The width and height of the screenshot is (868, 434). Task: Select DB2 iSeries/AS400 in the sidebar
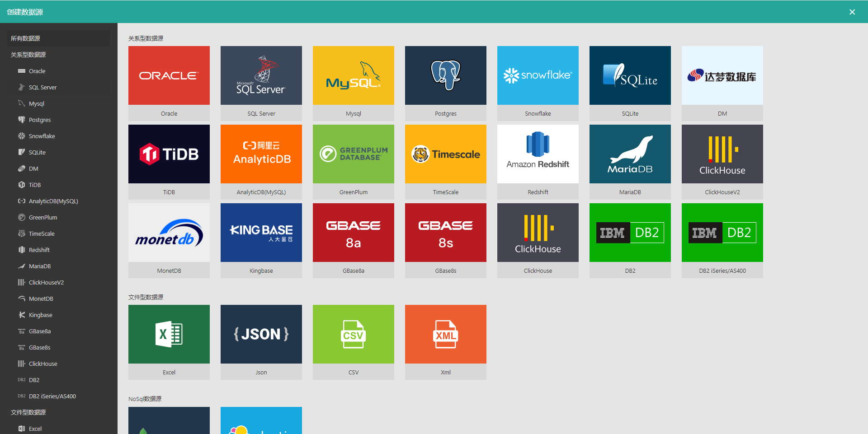(x=59, y=396)
